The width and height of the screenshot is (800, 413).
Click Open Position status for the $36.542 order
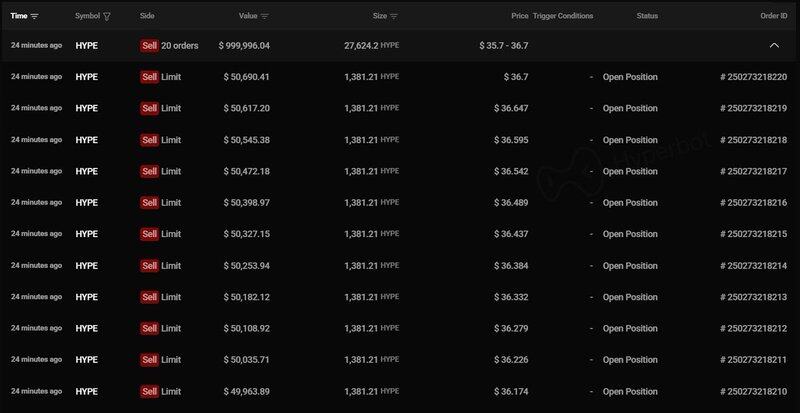tap(630, 171)
